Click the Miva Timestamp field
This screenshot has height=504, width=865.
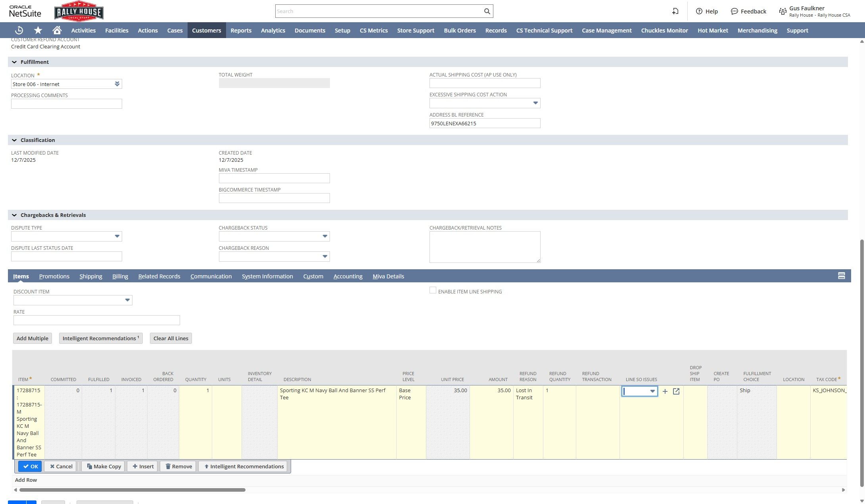click(274, 178)
